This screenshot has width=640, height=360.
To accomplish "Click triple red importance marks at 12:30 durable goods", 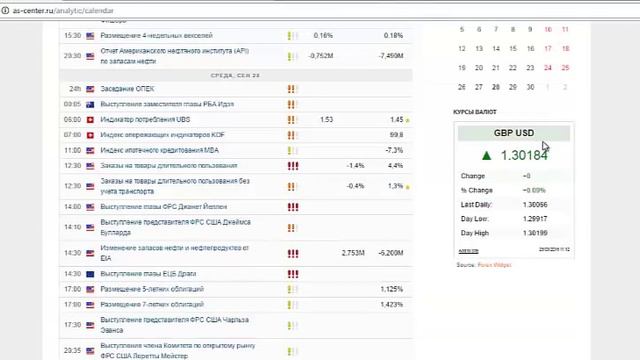I will (x=293, y=166).
